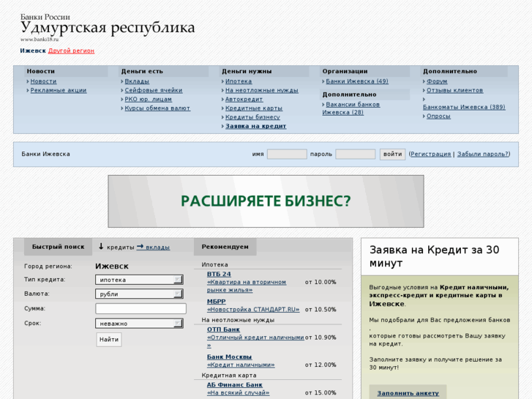Open Банки Ижевска (49) link

tap(357, 81)
